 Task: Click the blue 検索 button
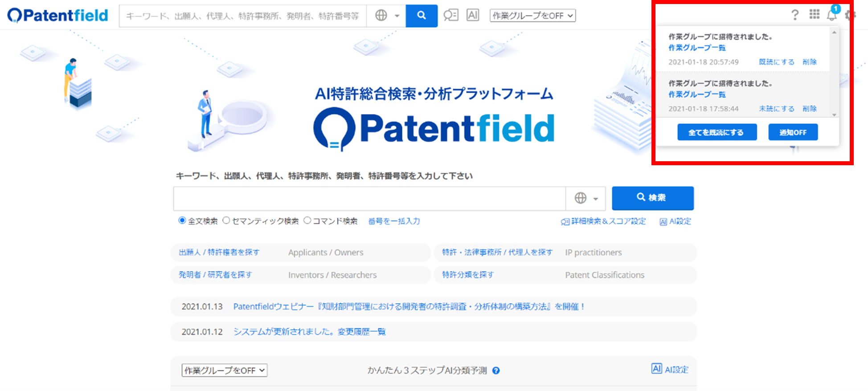[x=653, y=198]
